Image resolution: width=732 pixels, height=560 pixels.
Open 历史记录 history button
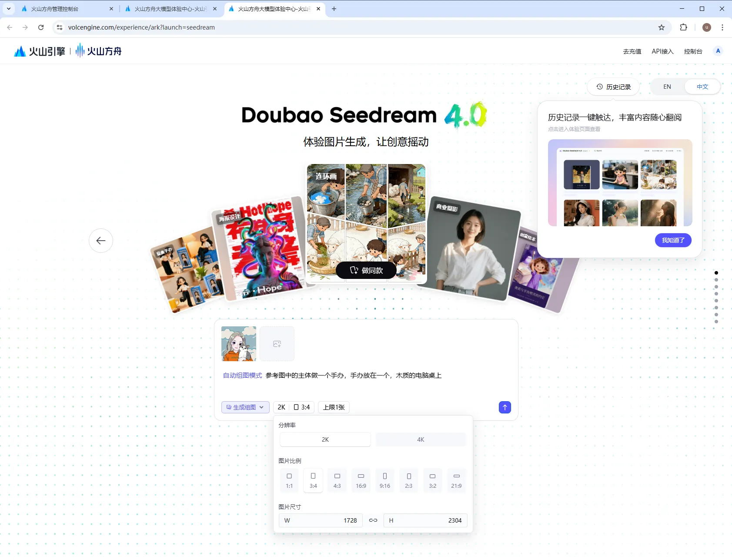613,87
